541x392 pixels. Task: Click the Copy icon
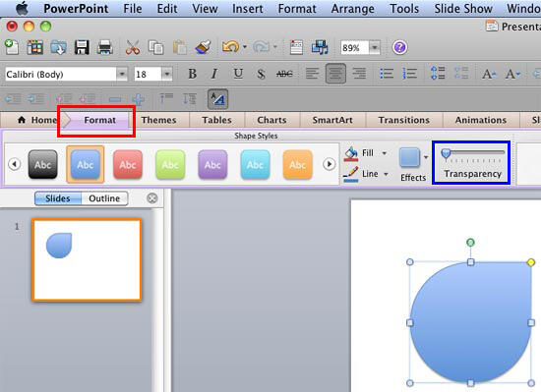click(155, 47)
